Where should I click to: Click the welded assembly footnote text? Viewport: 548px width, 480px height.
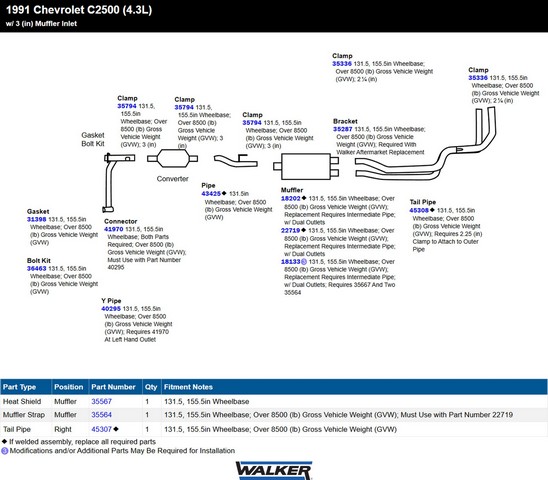coord(82,442)
